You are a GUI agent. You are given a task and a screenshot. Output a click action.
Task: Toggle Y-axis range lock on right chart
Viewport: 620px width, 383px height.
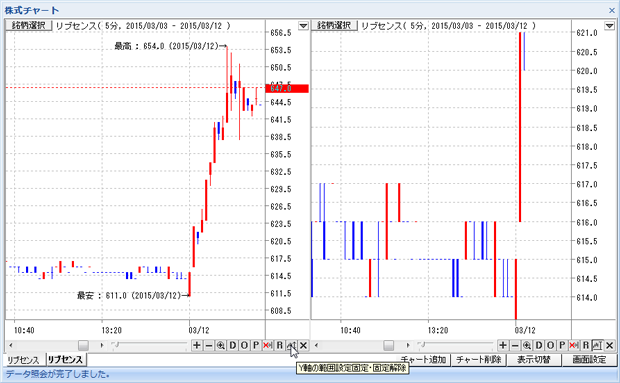tap(597, 345)
